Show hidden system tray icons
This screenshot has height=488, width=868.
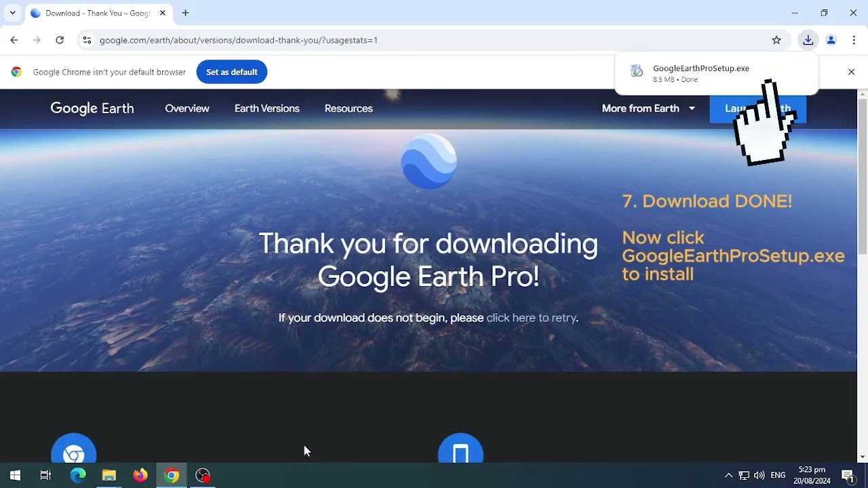[x=728, y=476]
